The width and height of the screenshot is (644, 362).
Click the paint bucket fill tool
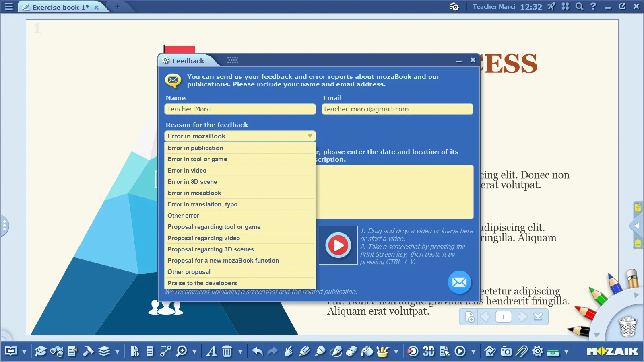click(367, 351)
